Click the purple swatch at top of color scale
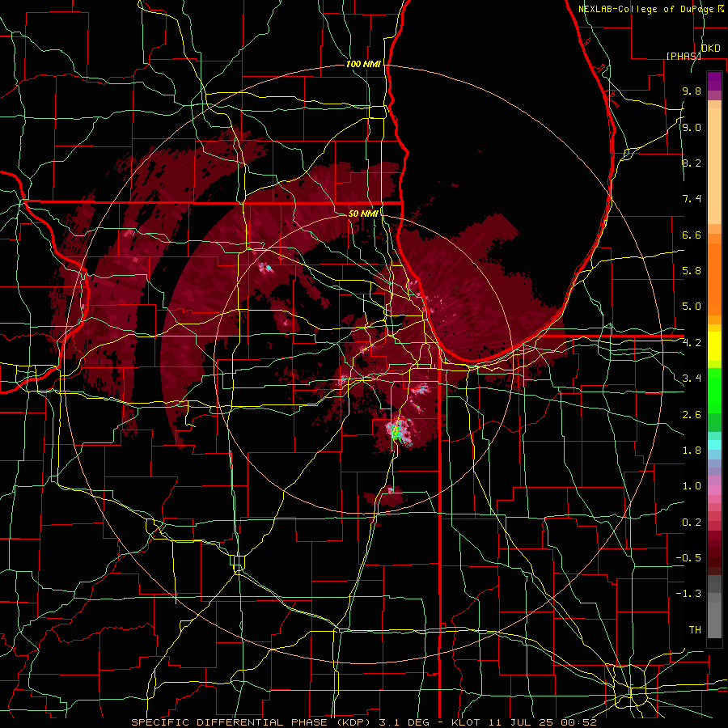The width and height of the screenshot is (728, 728). [714, 81]
